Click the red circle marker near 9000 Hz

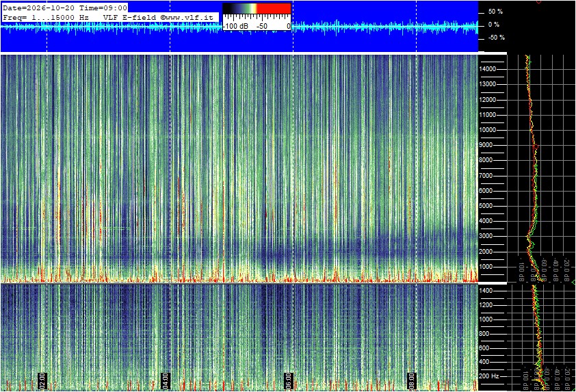click(536, 147)
